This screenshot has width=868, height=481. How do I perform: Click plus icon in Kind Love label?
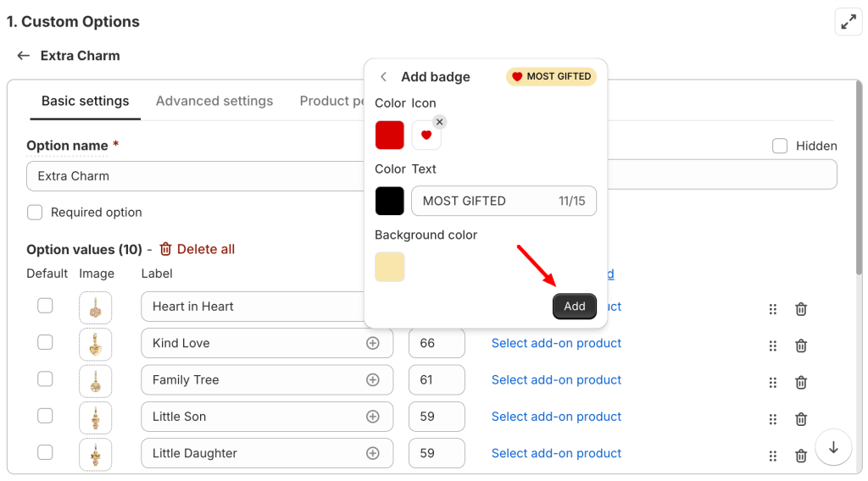click(372, 343)
